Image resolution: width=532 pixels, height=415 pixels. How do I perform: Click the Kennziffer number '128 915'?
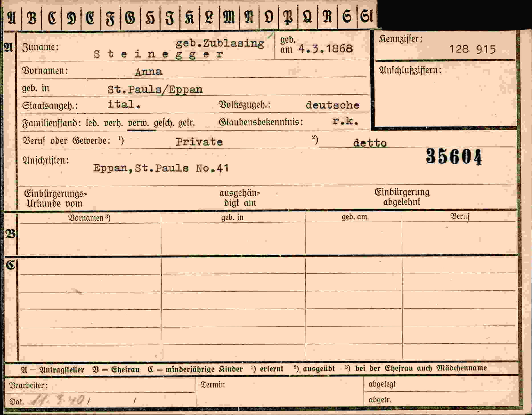pyautogui.click(x=472, y=49)
